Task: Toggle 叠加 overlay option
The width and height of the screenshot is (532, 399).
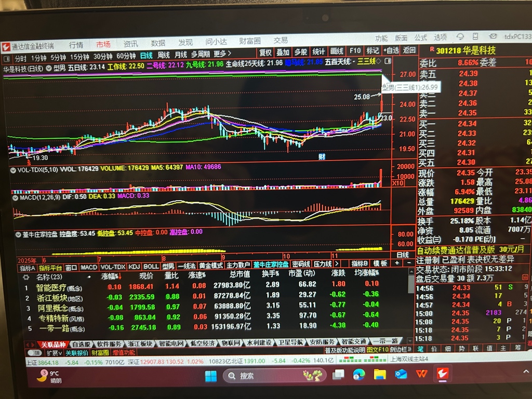Action: click(x=283, y=52)
